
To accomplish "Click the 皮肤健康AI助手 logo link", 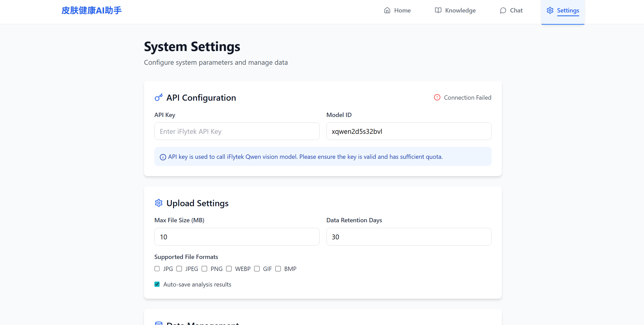I will [x=91, y=10].
